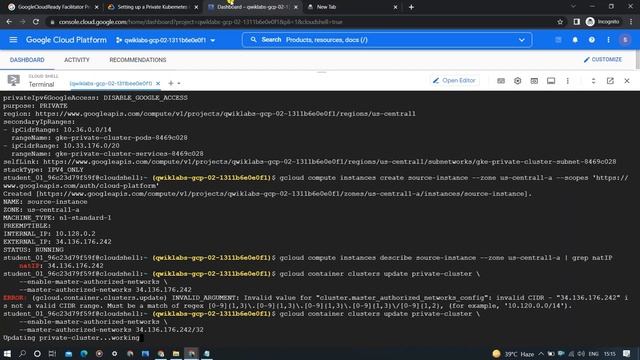Click the Cloud Shell activate icon in header

(558, 40)
